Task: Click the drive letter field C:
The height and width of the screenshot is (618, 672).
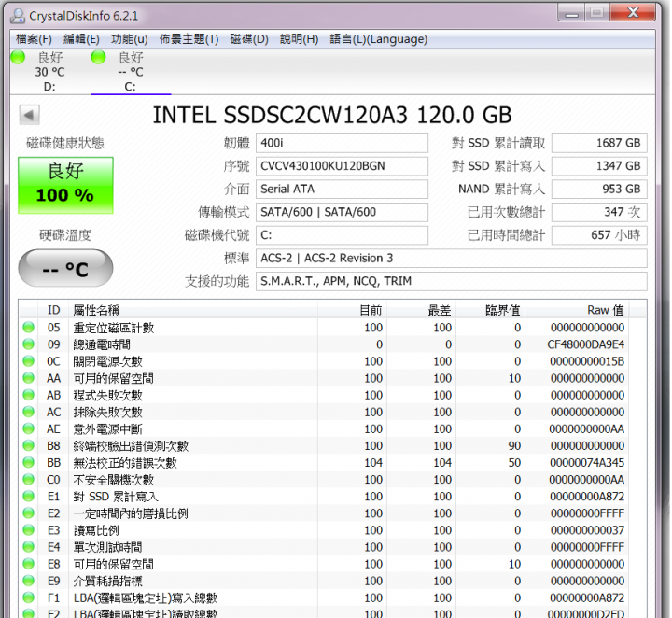Action: 342,235
